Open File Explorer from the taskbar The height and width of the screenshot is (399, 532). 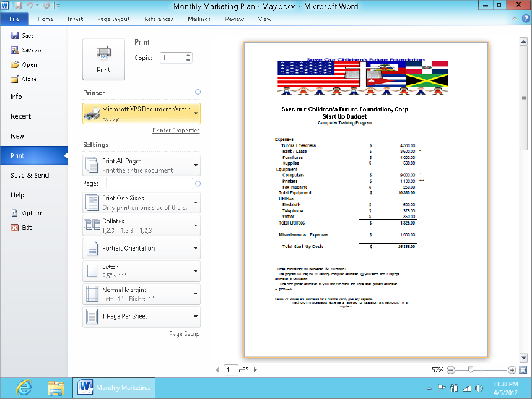coord(56,388)
